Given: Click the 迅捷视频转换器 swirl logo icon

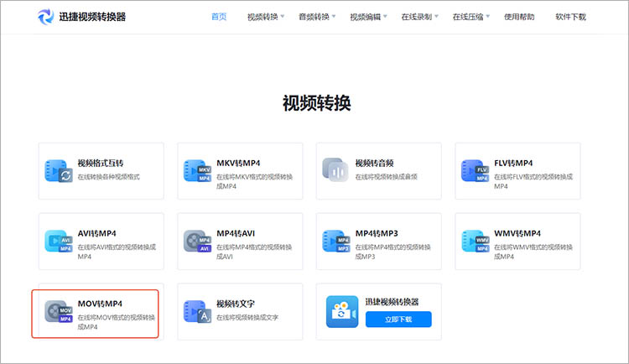Looking at the screenshot, I should pos(46,17).
